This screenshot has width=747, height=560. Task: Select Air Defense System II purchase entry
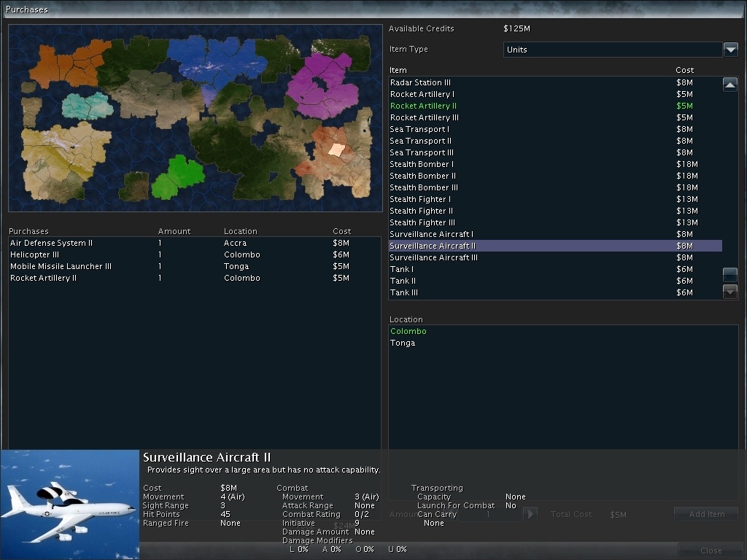coord(51,243)
